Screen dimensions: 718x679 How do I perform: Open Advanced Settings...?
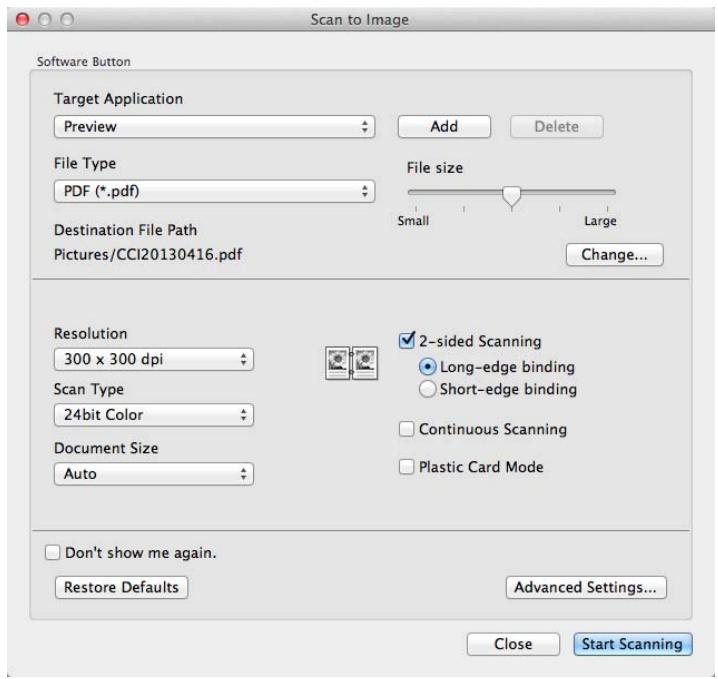(x=586, y=587)
